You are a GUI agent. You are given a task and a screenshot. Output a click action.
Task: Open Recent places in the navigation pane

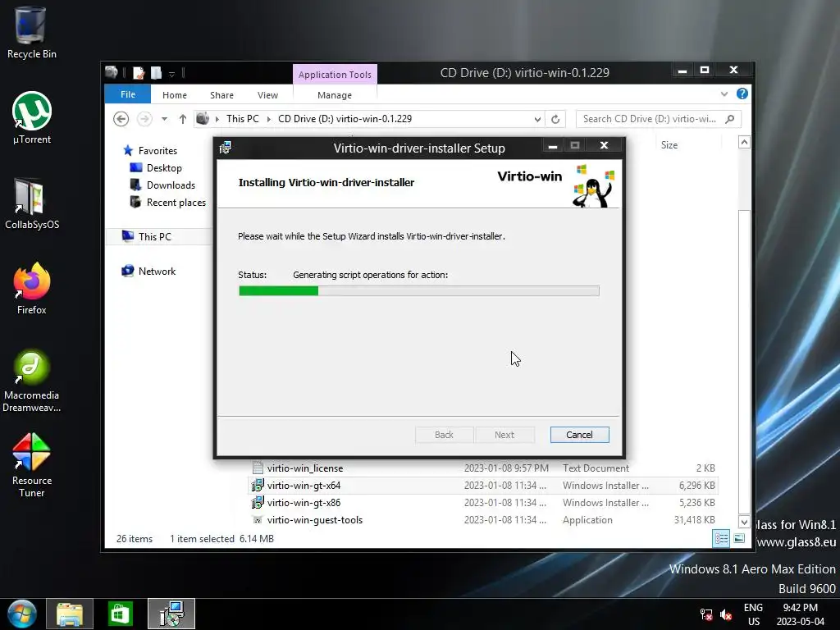(176, 202)
